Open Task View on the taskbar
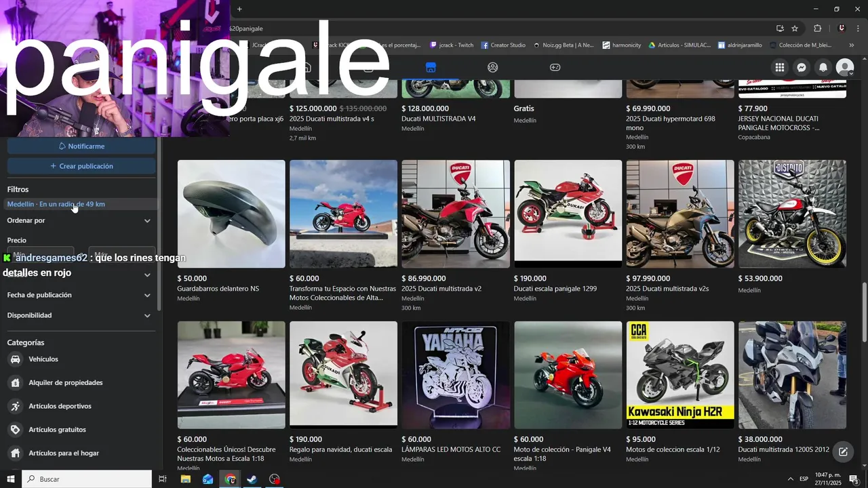868x488 pixels. 163,479
